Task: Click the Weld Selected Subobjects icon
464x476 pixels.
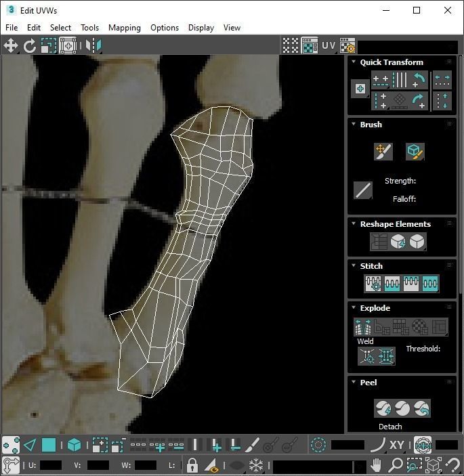Action: point(386,356)
